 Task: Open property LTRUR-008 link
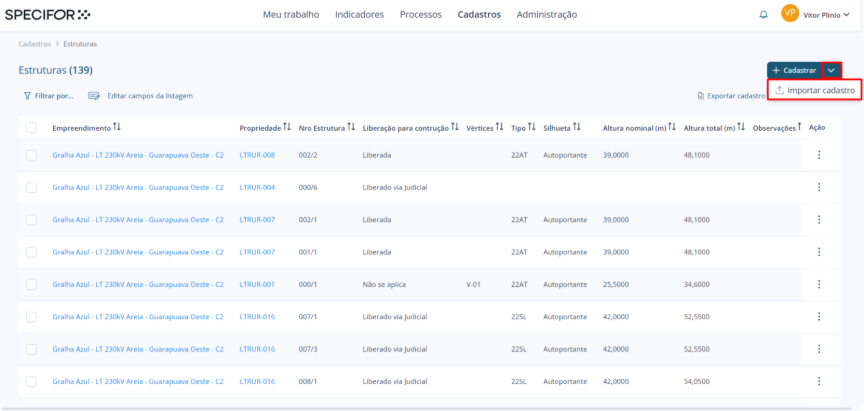click(x=257, y=155)
